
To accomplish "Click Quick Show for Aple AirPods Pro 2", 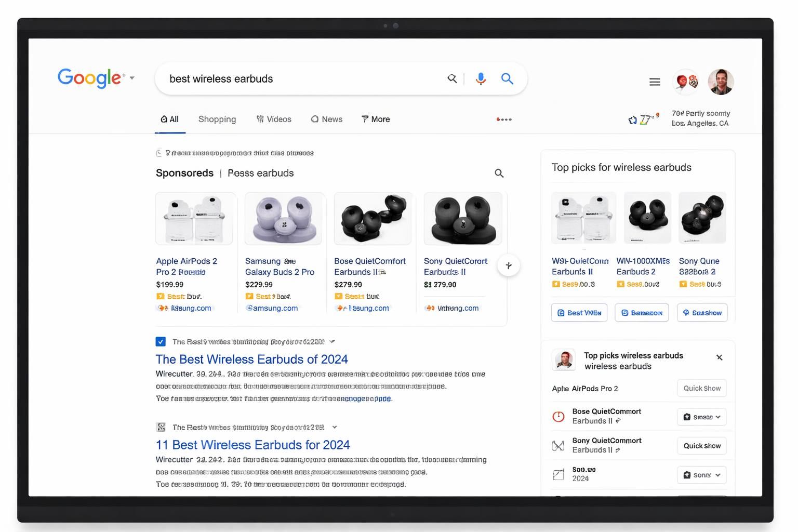I will pyautogui.click(x=702, y=388).
